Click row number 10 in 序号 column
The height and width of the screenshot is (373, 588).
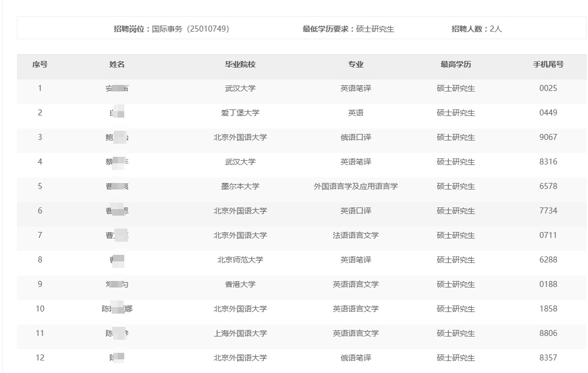point(40,309)
